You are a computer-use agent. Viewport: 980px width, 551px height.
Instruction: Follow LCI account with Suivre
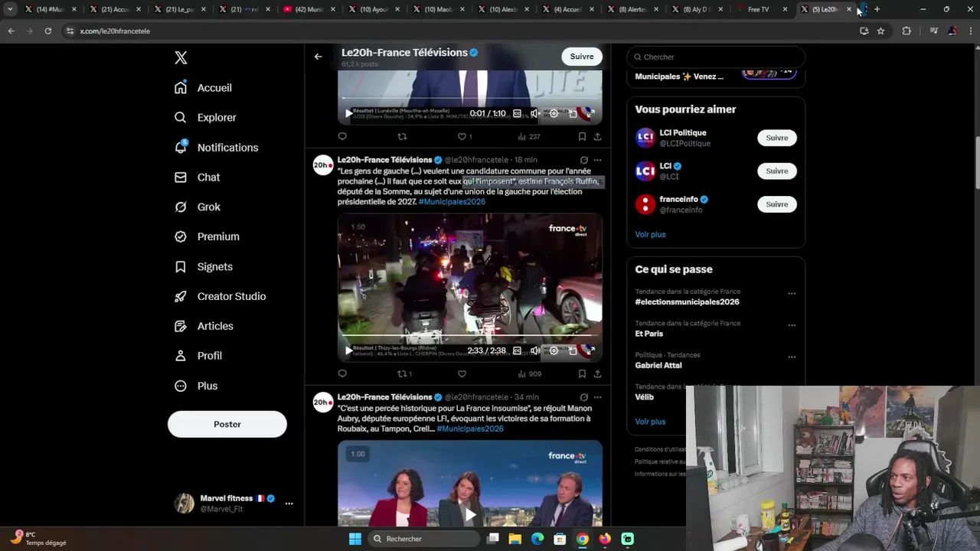coord(777,171)
